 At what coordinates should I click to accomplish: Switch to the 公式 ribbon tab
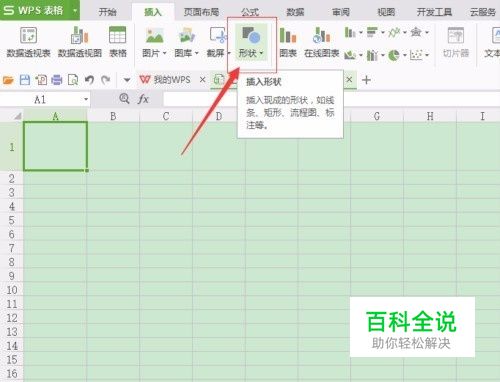tap(250, 12)
